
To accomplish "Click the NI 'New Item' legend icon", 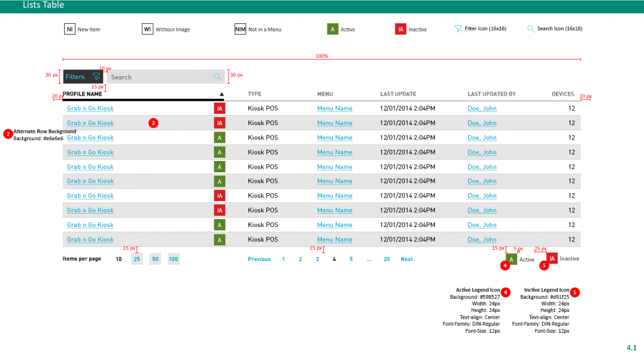I will point(70,30).
